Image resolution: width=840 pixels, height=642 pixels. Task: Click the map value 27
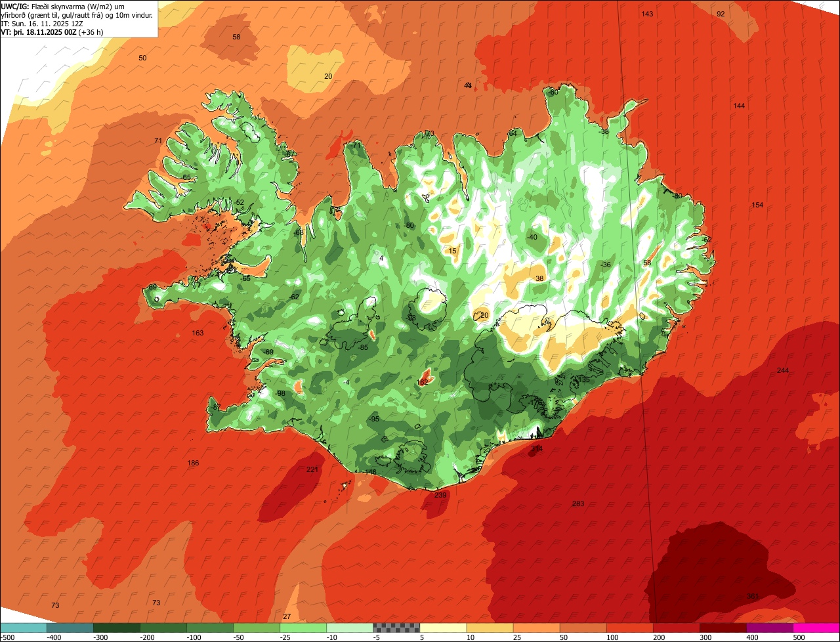pyautogui.click(x=287, y=616)
